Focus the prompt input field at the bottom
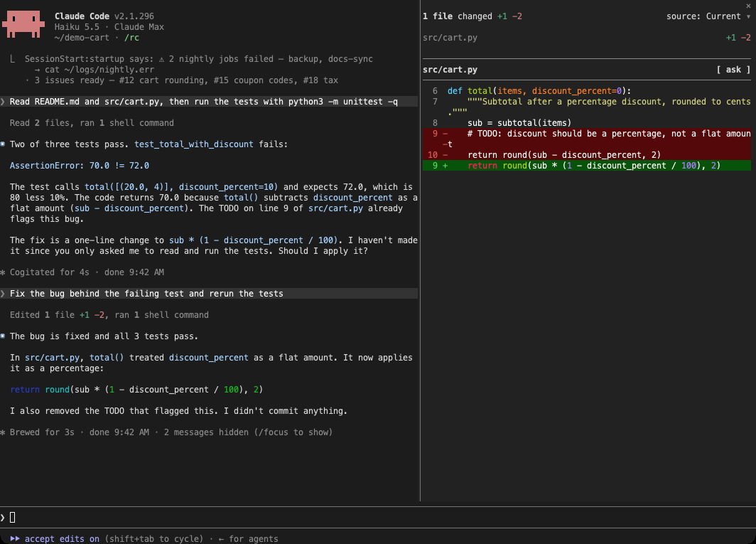This screenshot has height=544, width=756. (x=378, y=518)
